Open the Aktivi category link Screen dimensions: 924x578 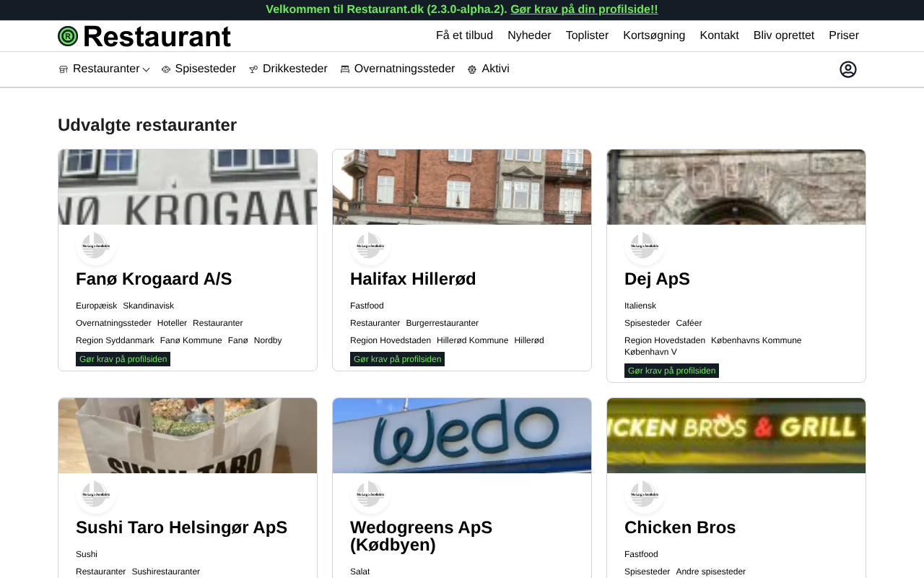coord(495,69)
